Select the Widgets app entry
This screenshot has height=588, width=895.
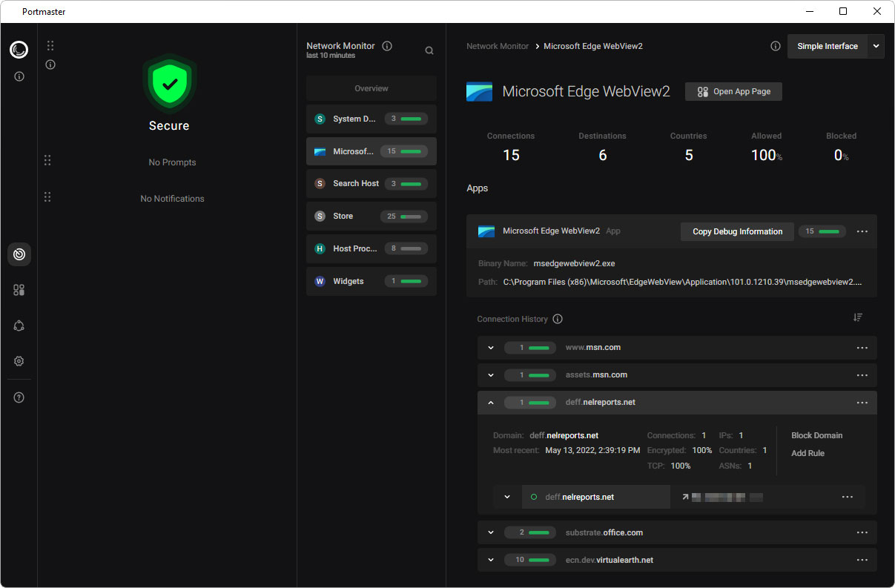[x=371, y=281]
